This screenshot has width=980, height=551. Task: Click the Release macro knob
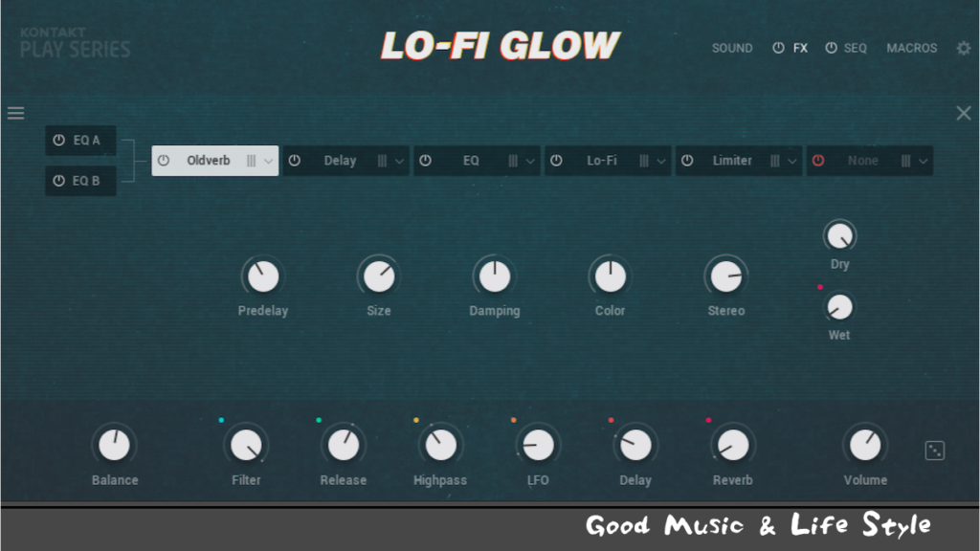coord(344,445)
